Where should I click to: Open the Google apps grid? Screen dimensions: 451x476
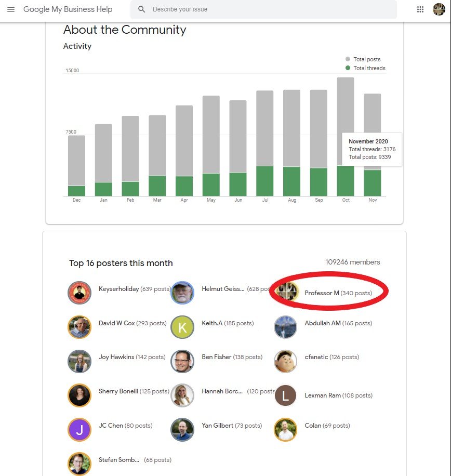420,9
